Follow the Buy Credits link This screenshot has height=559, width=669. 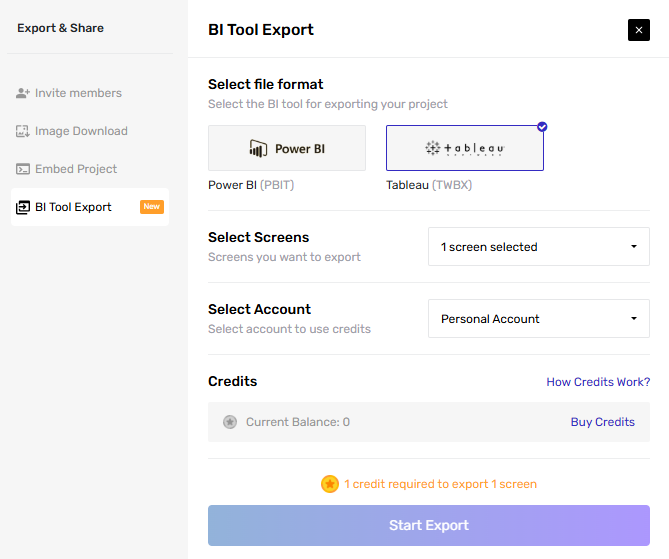pyautogui.click(x=602, y=422)
